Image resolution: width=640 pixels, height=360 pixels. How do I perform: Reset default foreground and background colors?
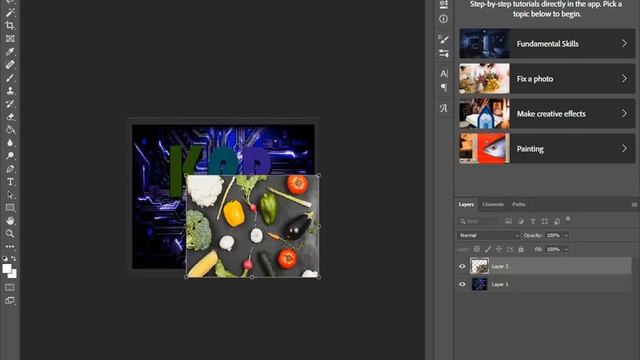[x=5, y=258]
